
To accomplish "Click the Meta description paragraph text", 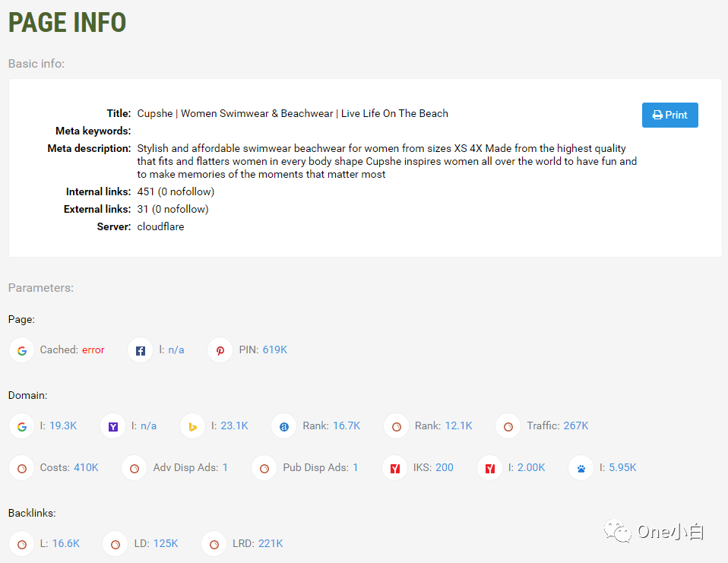I will click(387, 162).
